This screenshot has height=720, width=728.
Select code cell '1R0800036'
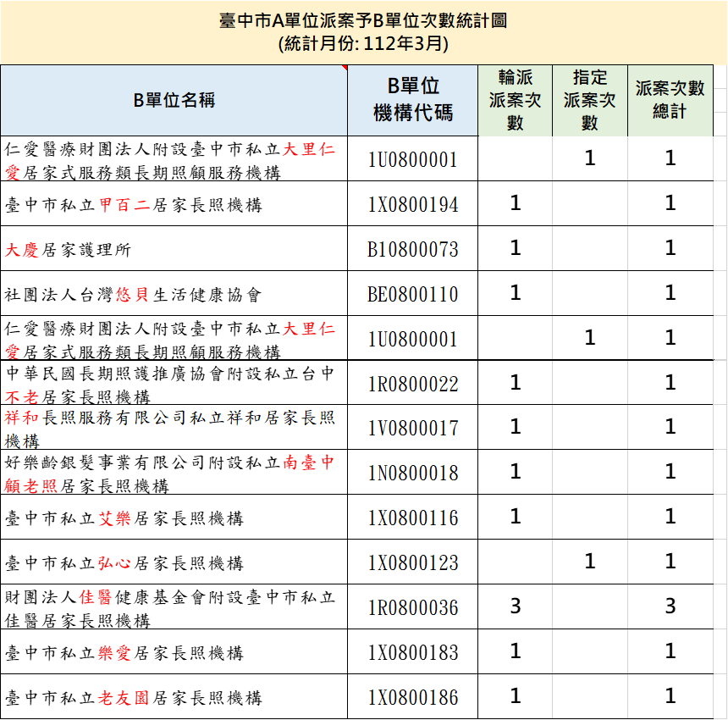pyautogui.click(x=413, y=608)
